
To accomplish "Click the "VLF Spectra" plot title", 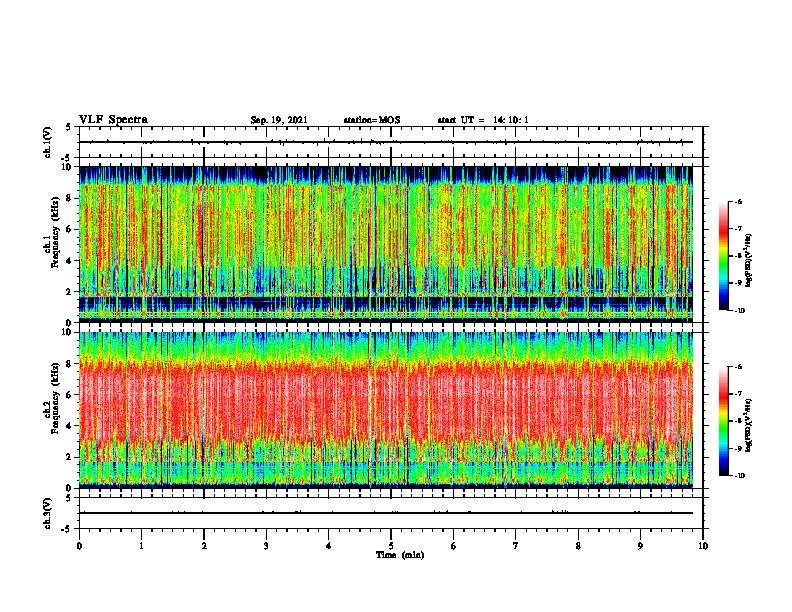I will (113, 120).
